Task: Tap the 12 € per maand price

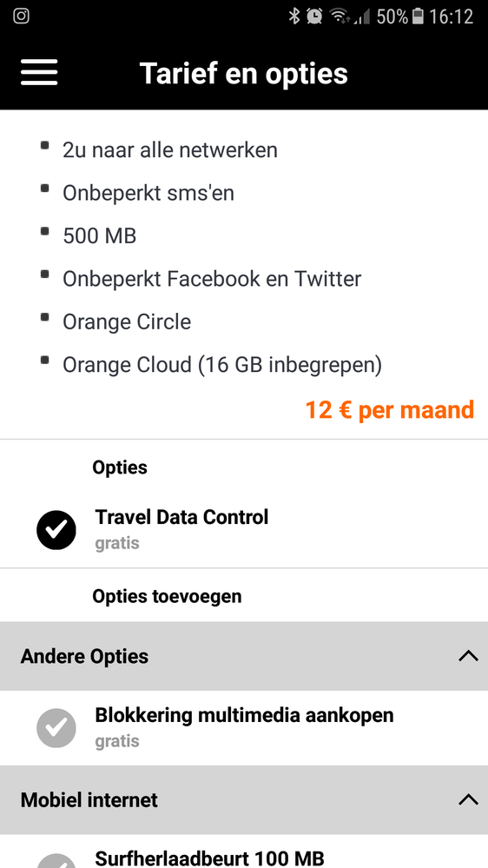Action: tap(390, 410)
